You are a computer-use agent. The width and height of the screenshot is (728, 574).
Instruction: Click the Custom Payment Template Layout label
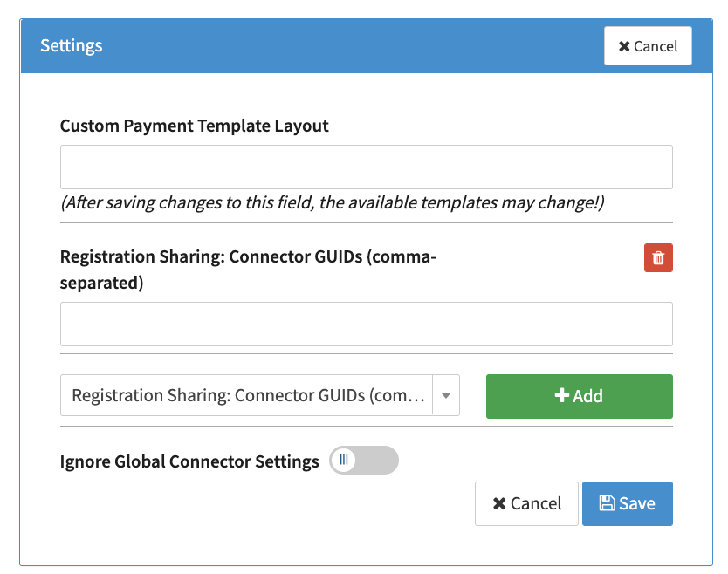[194, 126]
